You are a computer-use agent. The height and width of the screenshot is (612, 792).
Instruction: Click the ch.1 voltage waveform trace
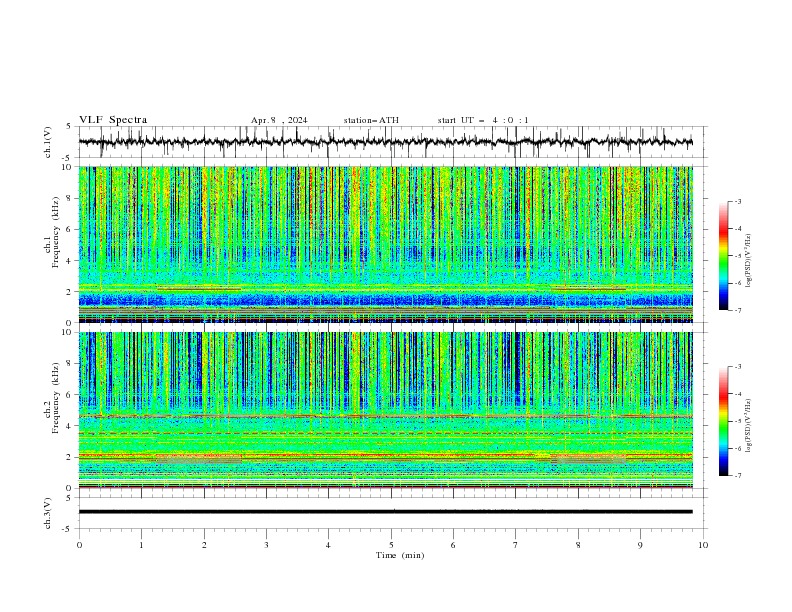coord(385,142)
